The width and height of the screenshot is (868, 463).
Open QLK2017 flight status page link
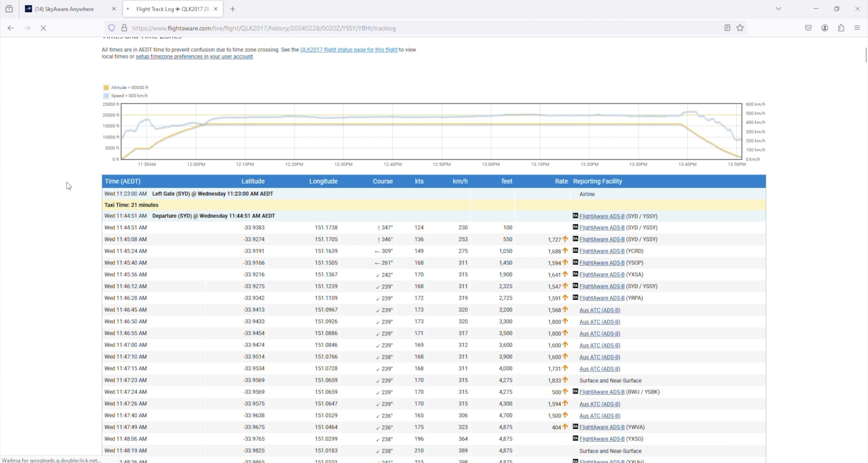click(349, 50)
